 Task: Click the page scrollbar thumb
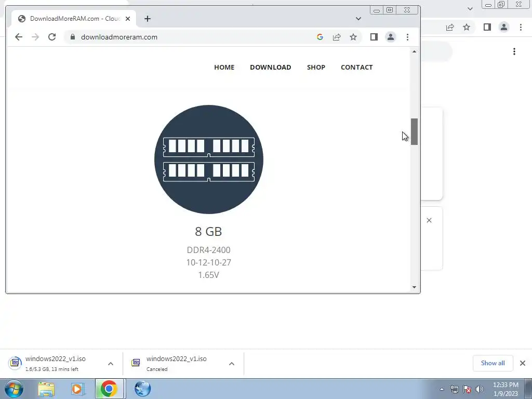pos(414,131)
